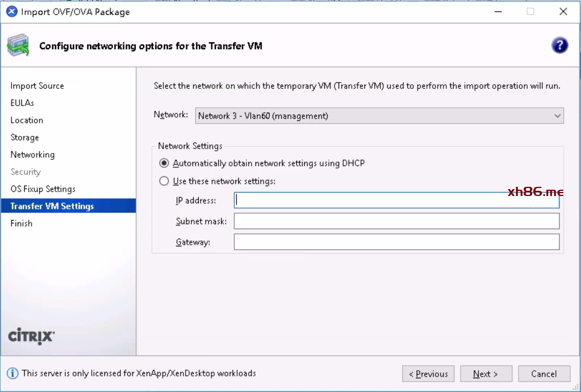Open the Network dropdown list

tap(379, 116)
